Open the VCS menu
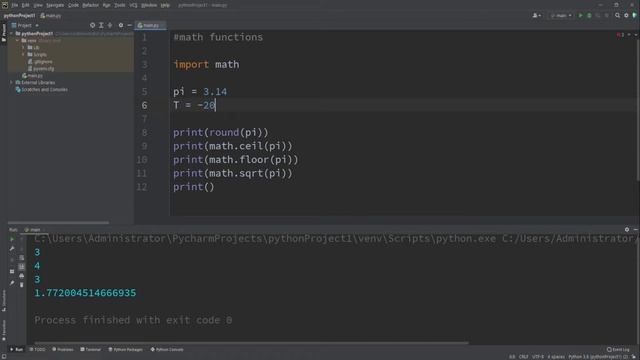The width and height of the screenshot is (640, 360). [x=133, y=5]
